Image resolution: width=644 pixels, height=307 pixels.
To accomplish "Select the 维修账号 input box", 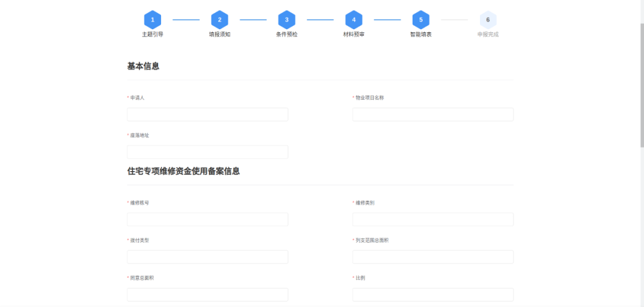I will (x=208, y=219).
